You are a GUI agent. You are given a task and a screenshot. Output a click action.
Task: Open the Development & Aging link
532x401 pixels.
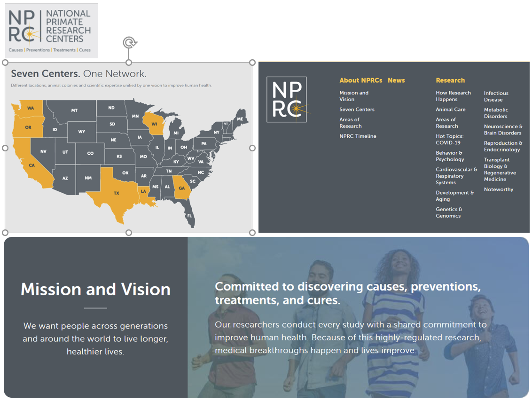(x=454, y=196)
